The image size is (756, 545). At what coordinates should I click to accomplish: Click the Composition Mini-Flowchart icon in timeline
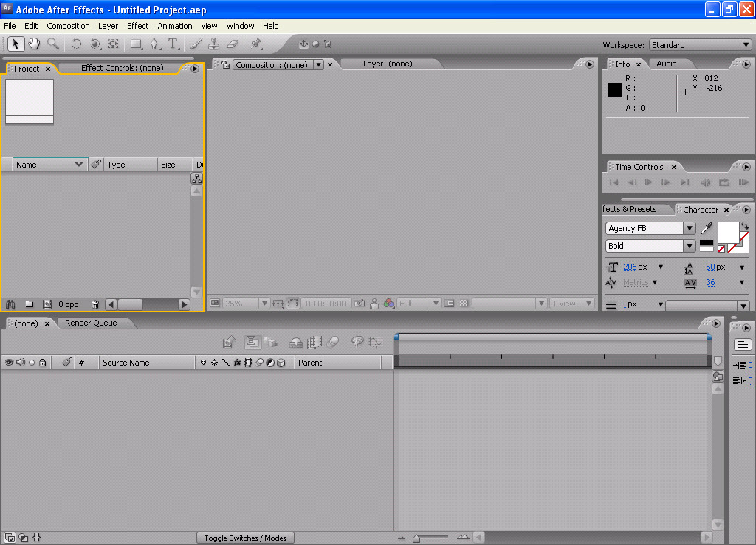(x=229, y=343)
